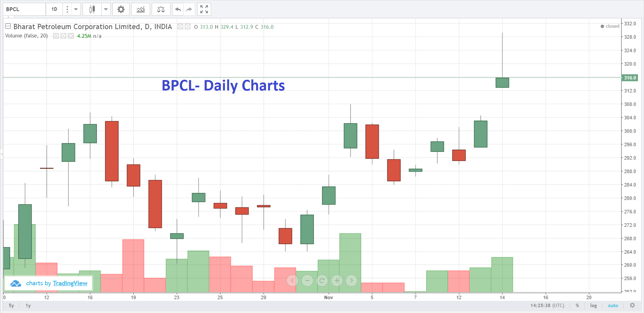Open chart properties gear in toolbar
This screenshot has height=313, width=644.
[x=121, y=9]
